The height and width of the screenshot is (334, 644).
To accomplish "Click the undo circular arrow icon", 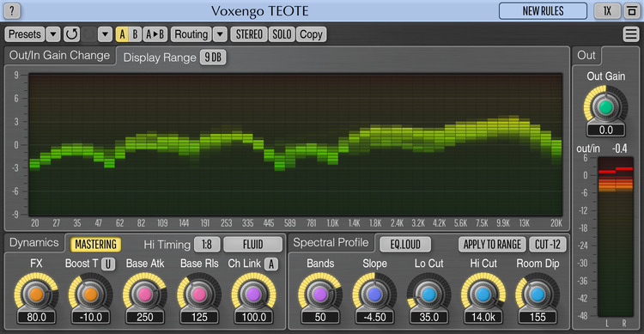I will pos(71,34).
